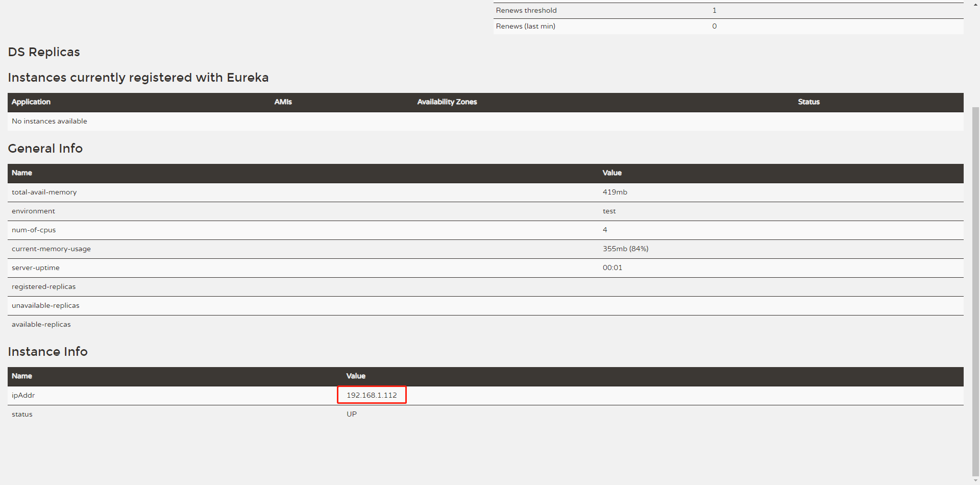Image resolution: width=980 pixels, height=485 pixels.
Task: Click the server-uptime row
Action: click(36, 268)
